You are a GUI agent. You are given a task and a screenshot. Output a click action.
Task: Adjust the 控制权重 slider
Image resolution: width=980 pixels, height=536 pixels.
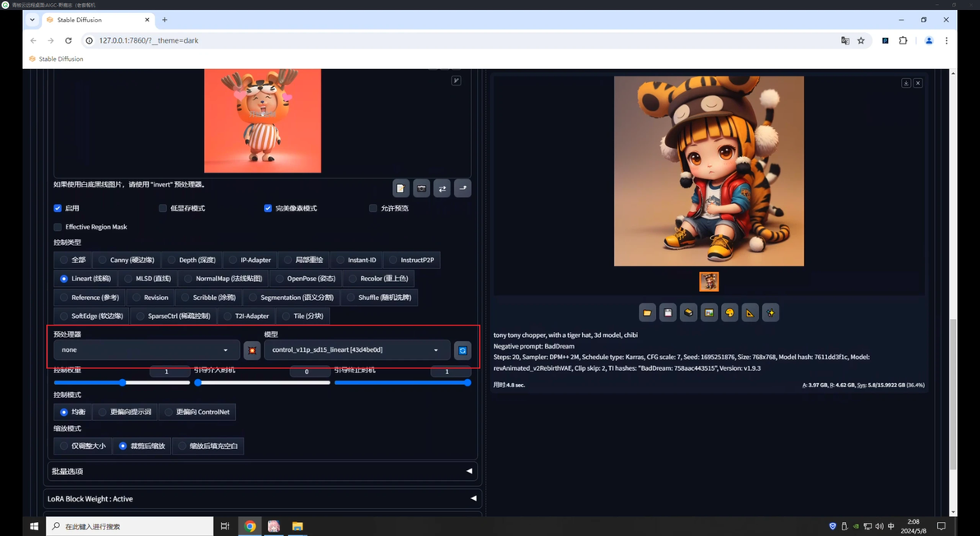click(122, 382)
